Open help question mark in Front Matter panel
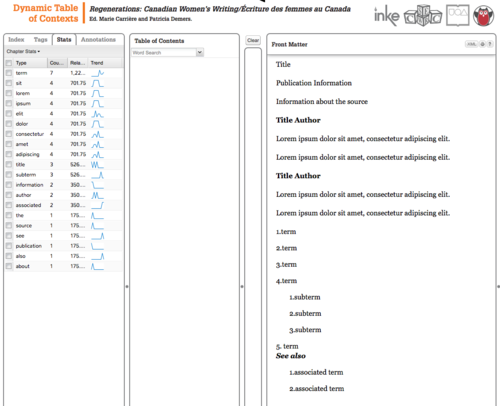Viewport: 500px width, 406px height. click(490, 44)
